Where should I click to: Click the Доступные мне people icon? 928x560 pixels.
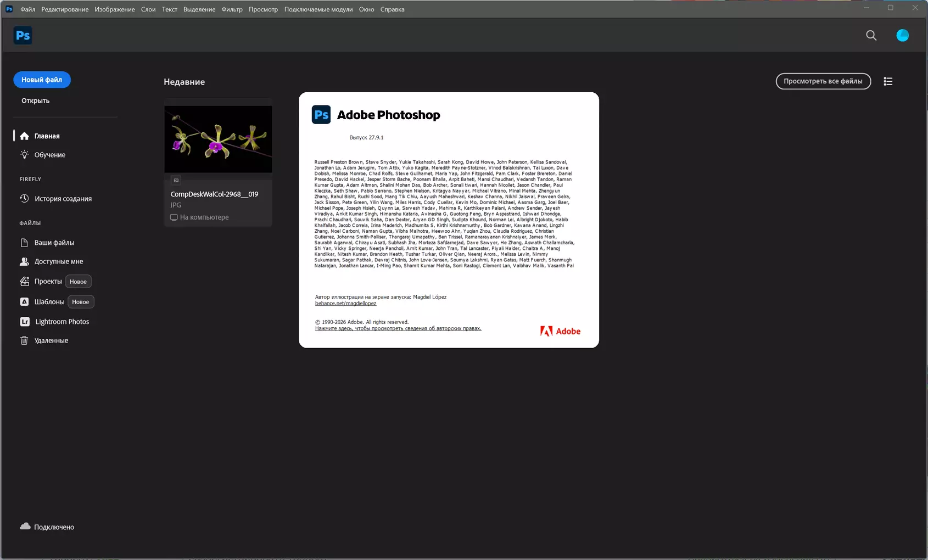24,261
